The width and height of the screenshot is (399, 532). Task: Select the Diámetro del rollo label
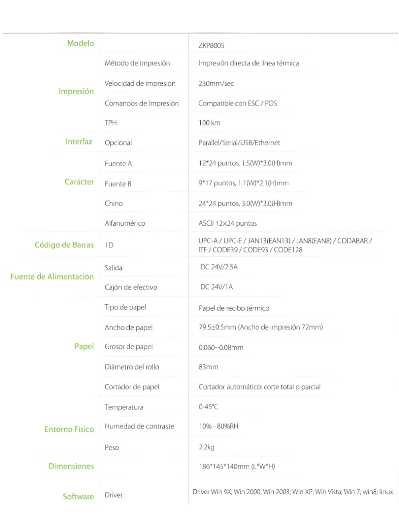click(x=132, y=367)
